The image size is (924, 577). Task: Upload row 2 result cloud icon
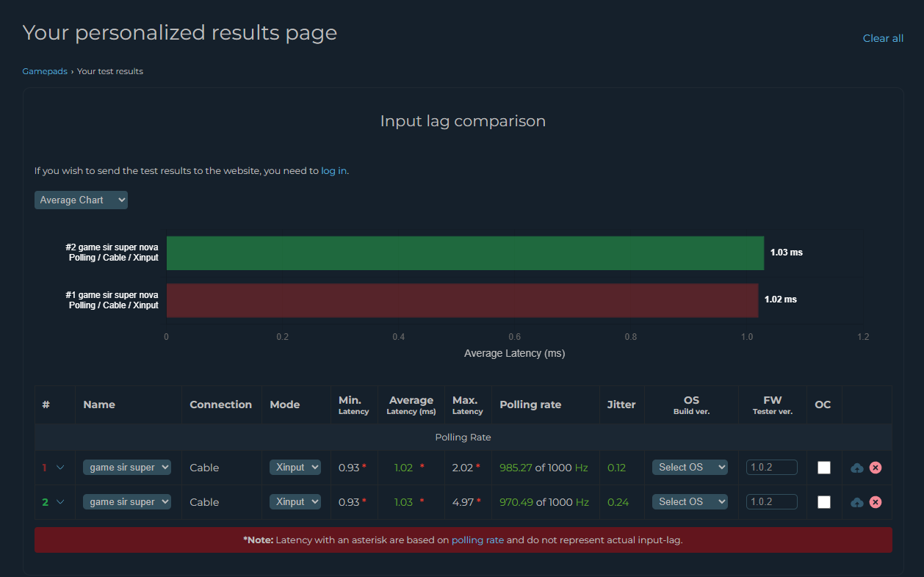tap(856, 502)
